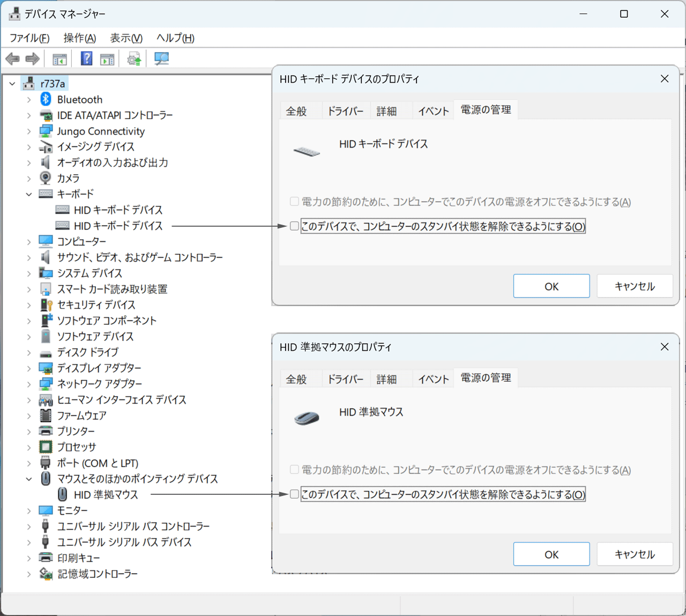Image resolution: width=686 pixels, height=616 pixels.
Task: Click the スマート カード読み取り装置 icon
Action: point(46,289)
